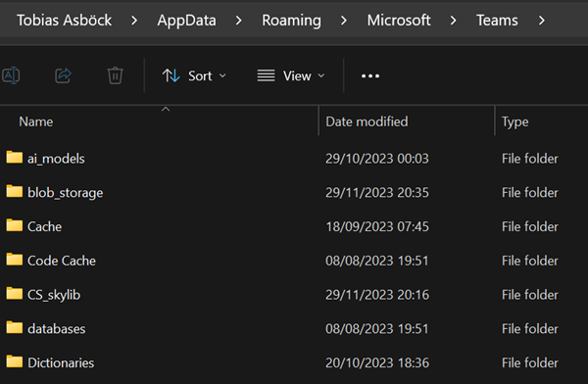Click date 20/10/2023 18:36
This screenshot has height=384, width=588.
point(377,362)
